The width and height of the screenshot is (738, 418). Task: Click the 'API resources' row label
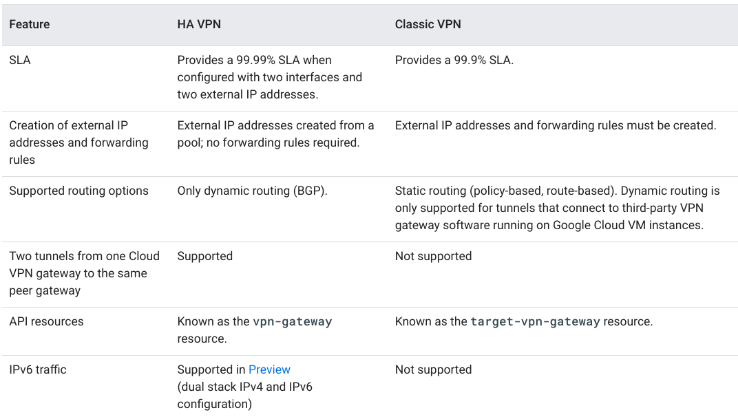(x=46, y=322)
